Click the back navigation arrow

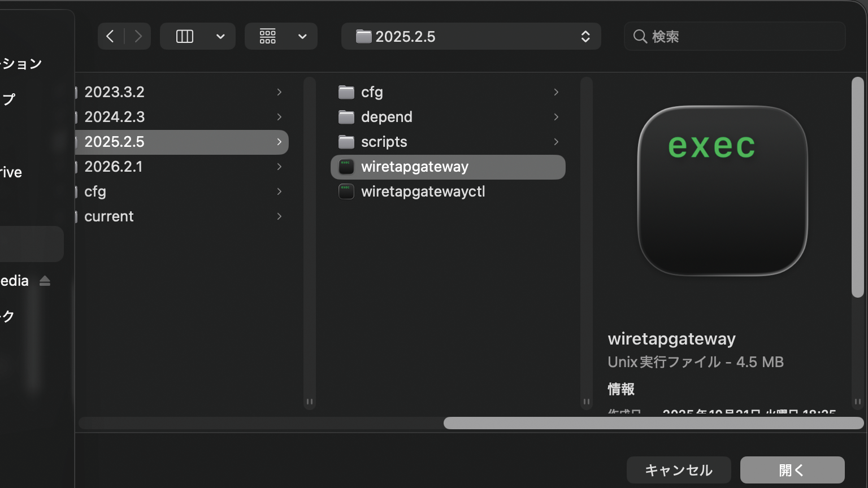tap(111, 37)
